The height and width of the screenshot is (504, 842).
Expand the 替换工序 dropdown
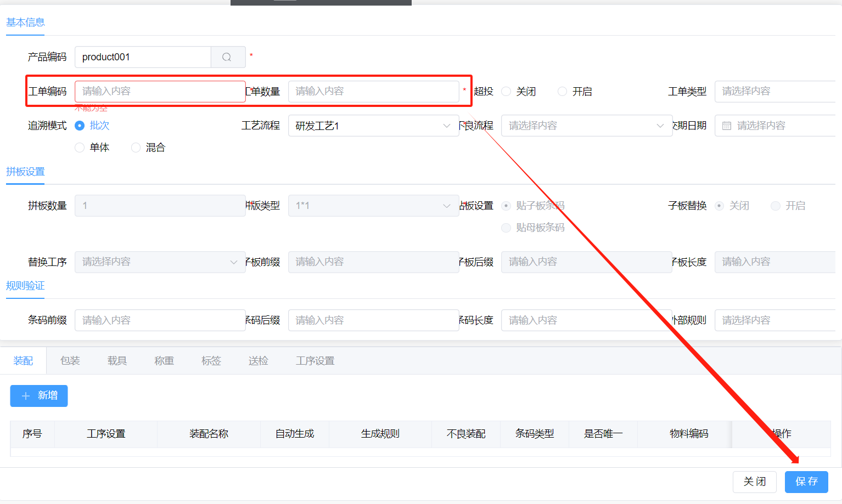click(x=160, y=262)
